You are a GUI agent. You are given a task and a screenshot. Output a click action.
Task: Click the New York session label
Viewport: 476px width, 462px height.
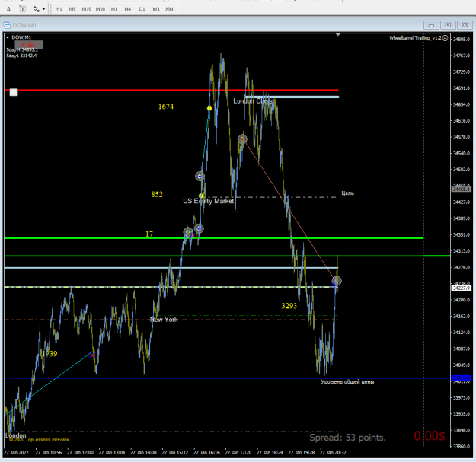coord(164,320)
